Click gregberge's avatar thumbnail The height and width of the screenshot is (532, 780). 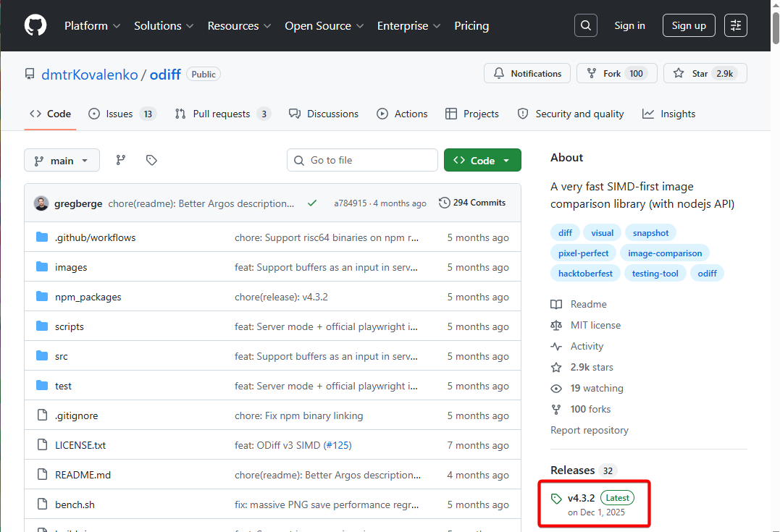(41, 203)
